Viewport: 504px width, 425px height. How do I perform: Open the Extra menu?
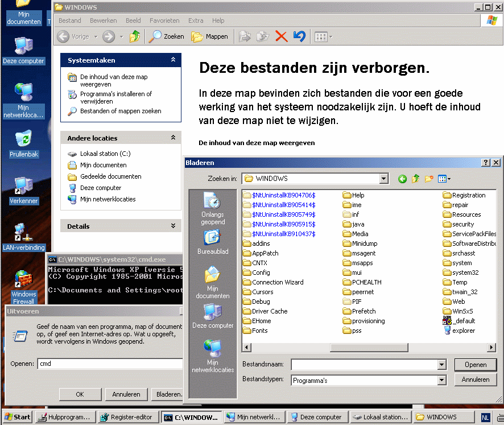tap(196, 20)
